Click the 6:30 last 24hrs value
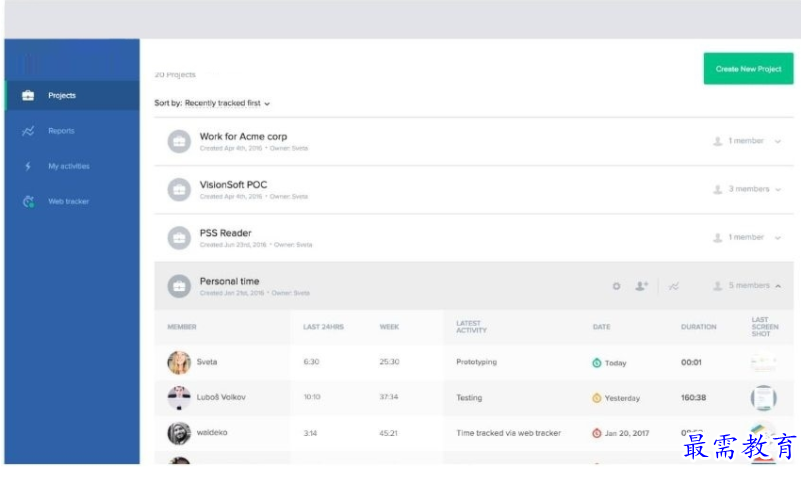 pos(311,362)
